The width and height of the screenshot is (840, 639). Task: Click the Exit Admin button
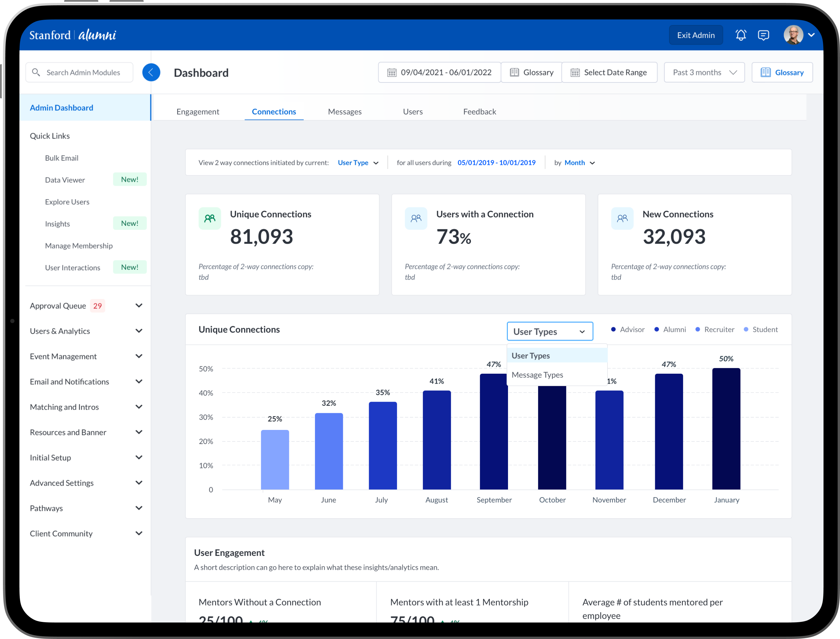point(695,35)
